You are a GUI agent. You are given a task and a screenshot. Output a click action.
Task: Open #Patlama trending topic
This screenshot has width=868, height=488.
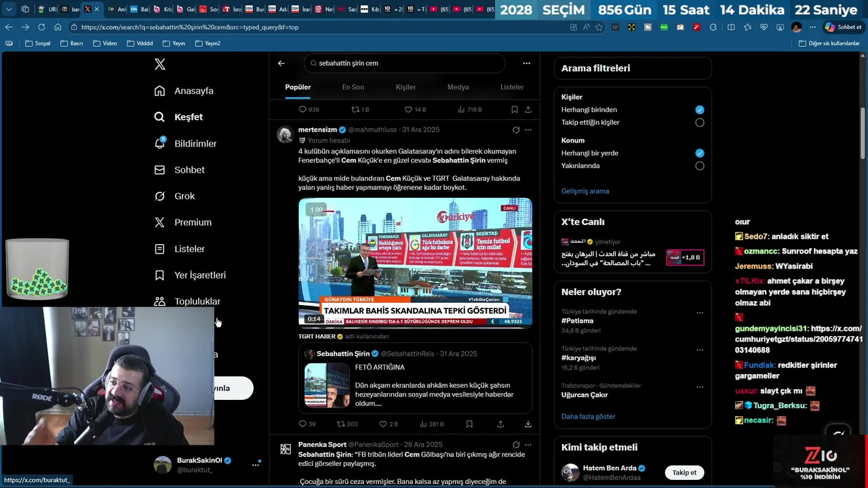(577, 321)
